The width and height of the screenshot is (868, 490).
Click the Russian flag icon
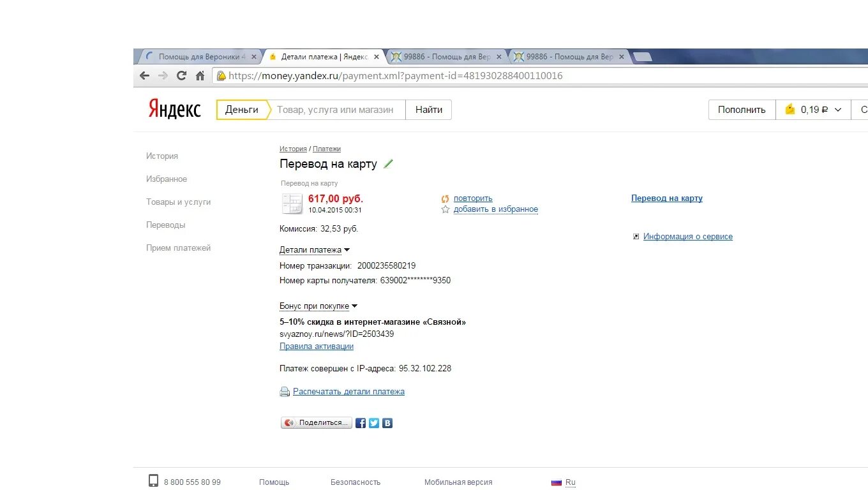point(557,482)
